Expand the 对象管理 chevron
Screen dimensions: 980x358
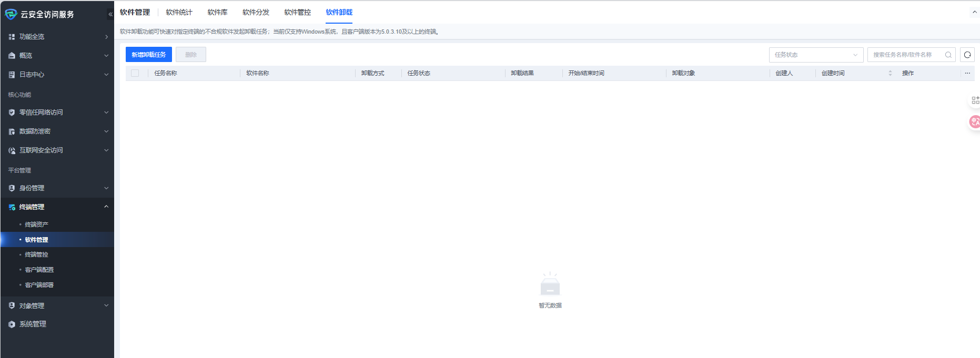click(x=106, y=305)
